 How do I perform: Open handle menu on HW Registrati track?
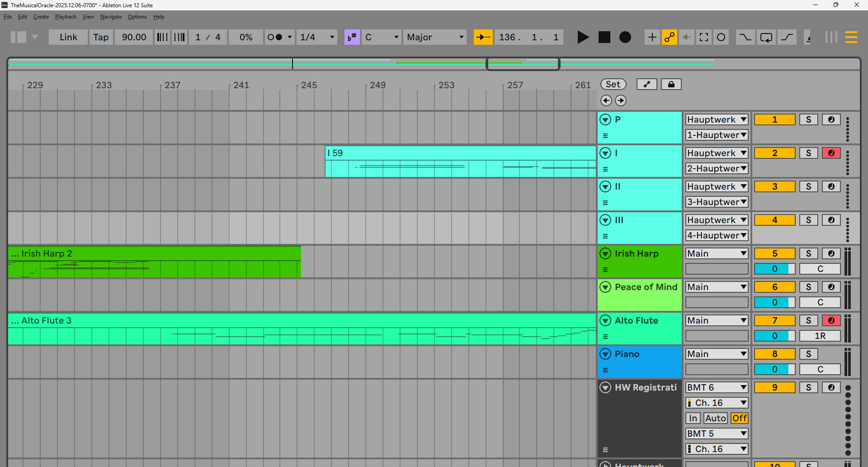[x=605, y=450]
